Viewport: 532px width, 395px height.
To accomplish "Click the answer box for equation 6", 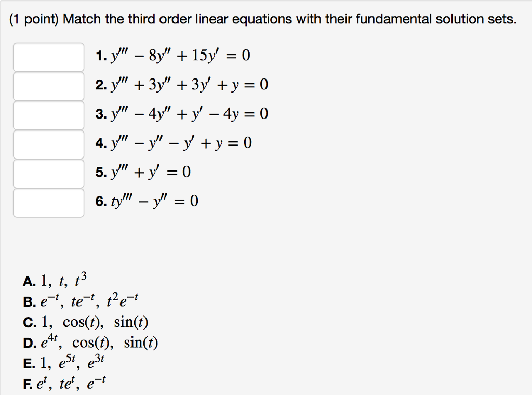I will click(x=48, y=203).
